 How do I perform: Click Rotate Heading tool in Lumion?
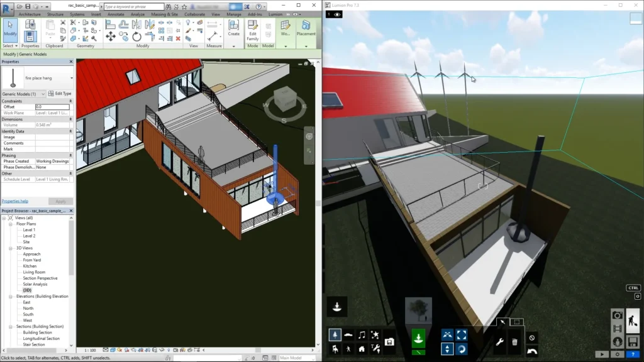(x=461, y=349)
